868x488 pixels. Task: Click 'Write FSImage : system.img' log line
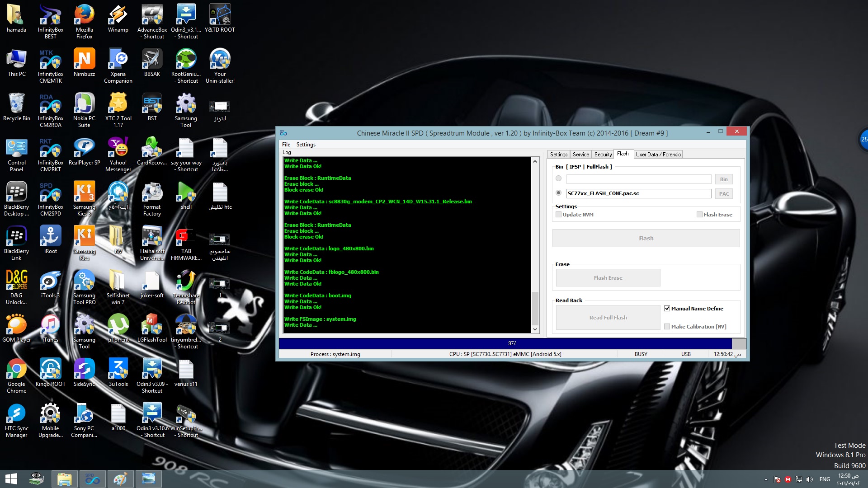320,319
